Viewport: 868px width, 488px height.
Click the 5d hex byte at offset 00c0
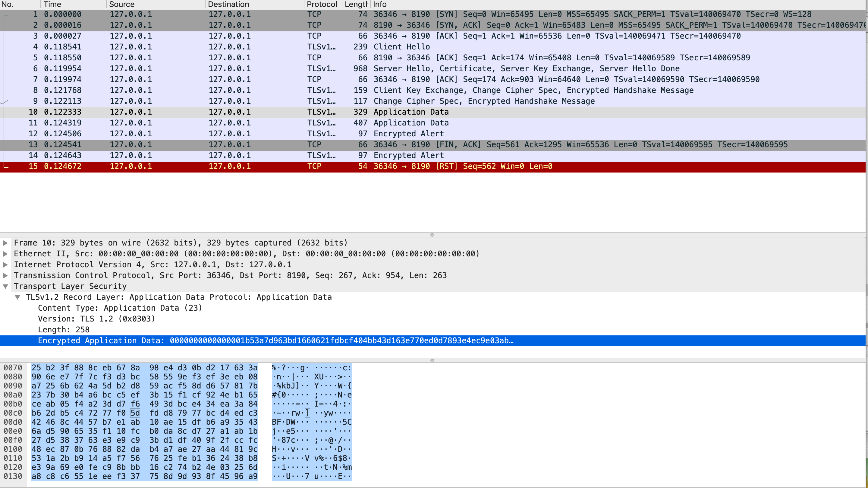[x=135, y=413]
